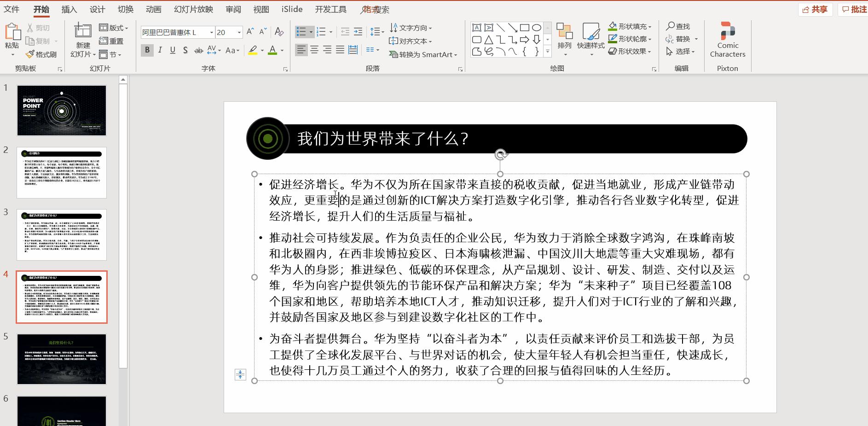
Task: Select the rectangle shape in gallery
Action: [x=525, y=28]
